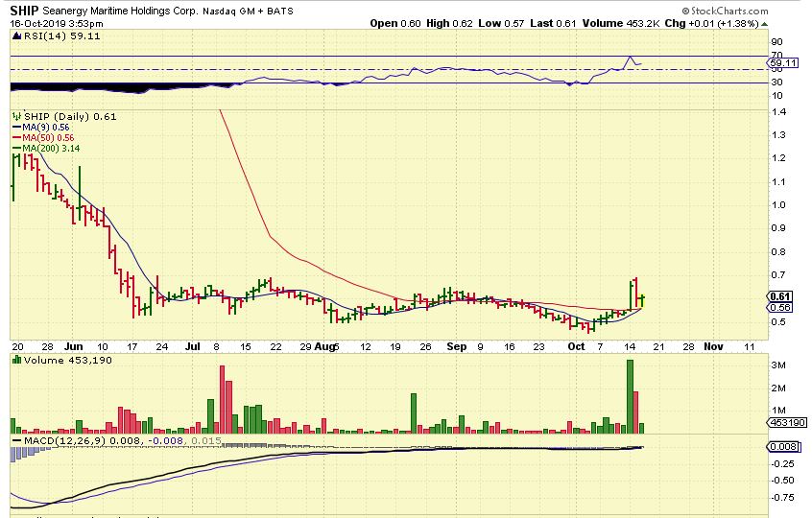Click the 2M volume axis label
The image size is (812, 518).
pyautogui.click(x=778, y=388)
